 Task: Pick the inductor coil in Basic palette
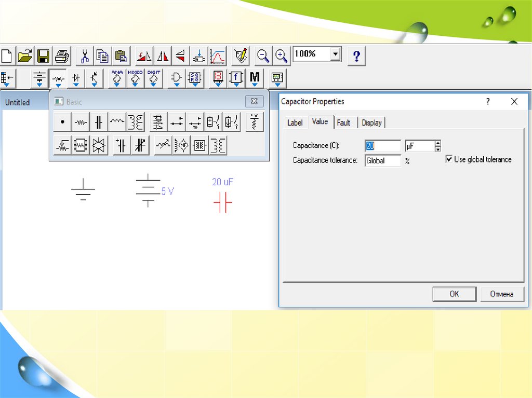117,122
